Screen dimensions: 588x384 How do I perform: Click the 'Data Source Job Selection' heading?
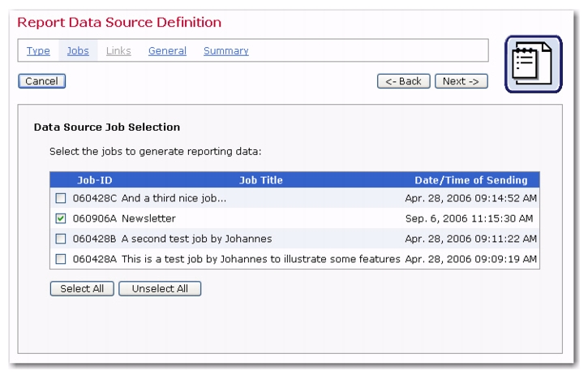pos(107,127)
